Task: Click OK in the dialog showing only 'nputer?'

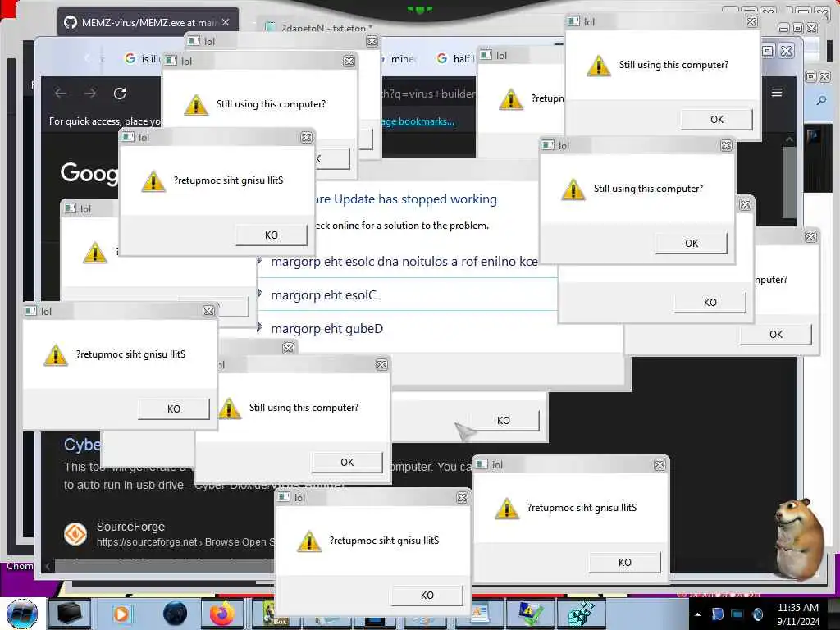Action: tap(776, 335)
